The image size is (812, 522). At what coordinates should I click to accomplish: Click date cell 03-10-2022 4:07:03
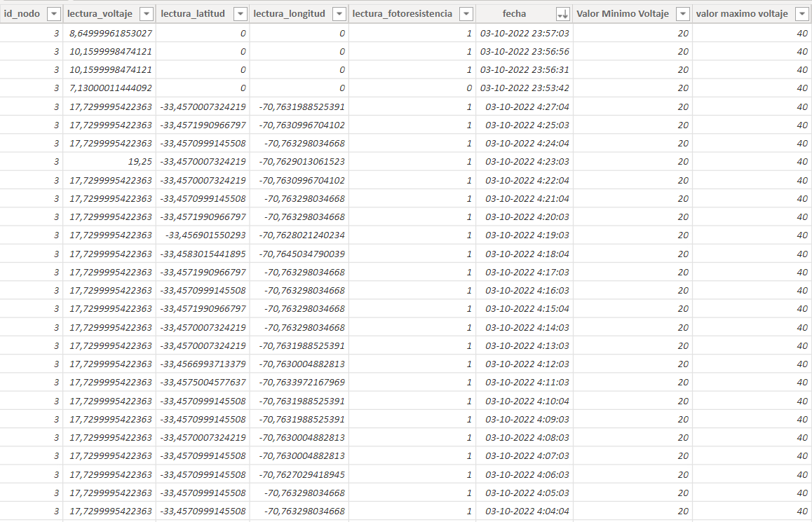524,455
